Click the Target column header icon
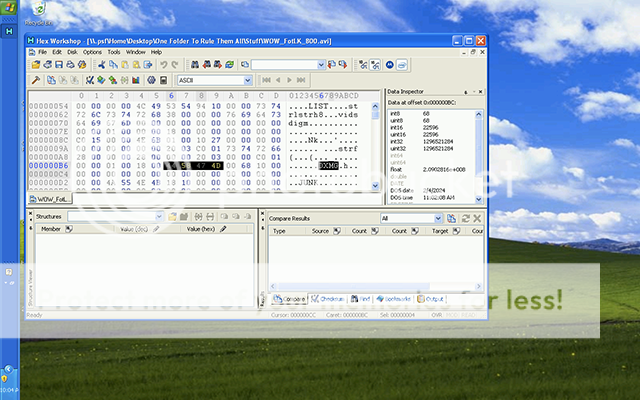 457,231
